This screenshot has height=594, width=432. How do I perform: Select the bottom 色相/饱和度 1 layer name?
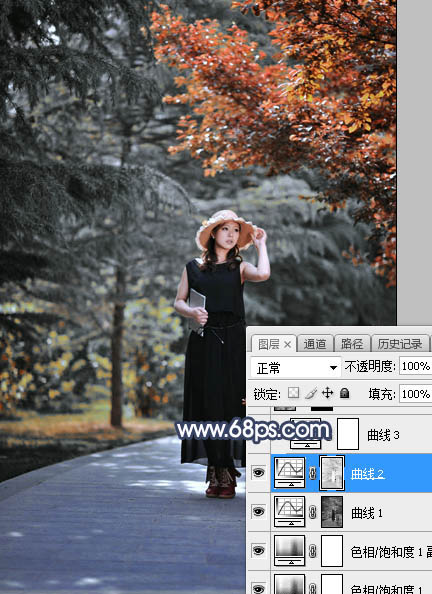(387, 589)
